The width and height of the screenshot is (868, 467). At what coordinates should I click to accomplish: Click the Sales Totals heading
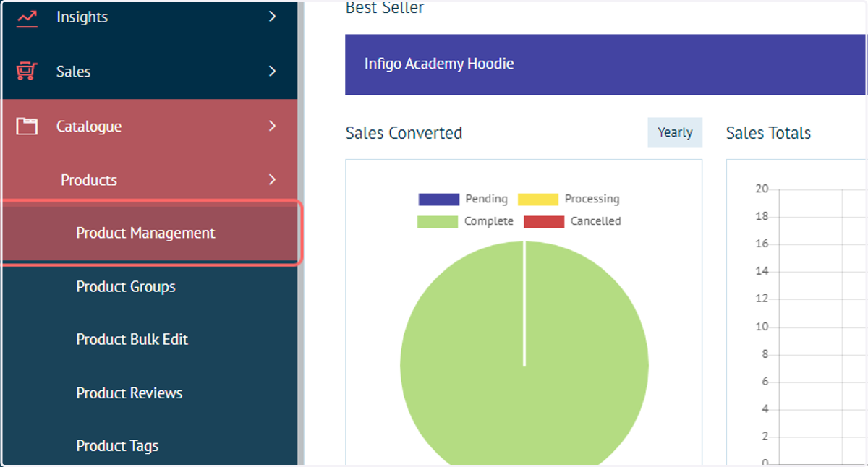point(768,133)
